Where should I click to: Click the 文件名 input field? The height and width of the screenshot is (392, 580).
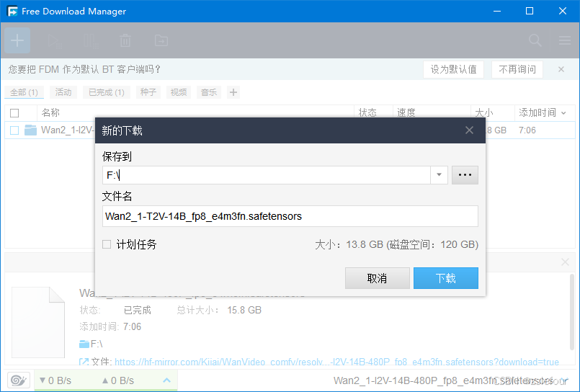(x=290, y=216)
